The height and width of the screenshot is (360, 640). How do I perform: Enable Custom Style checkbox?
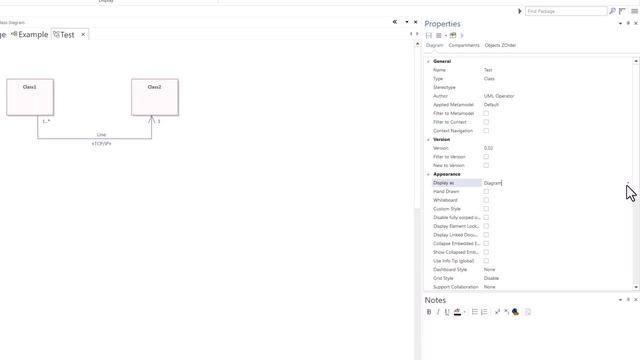coord(486,209)
